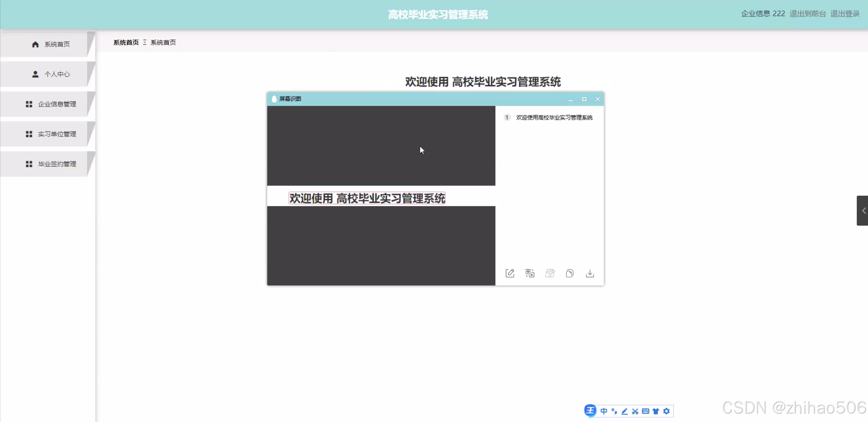Select 系统首页 in the breadcrumb bar
868x422 pixels.
click(x=126, y=42)
